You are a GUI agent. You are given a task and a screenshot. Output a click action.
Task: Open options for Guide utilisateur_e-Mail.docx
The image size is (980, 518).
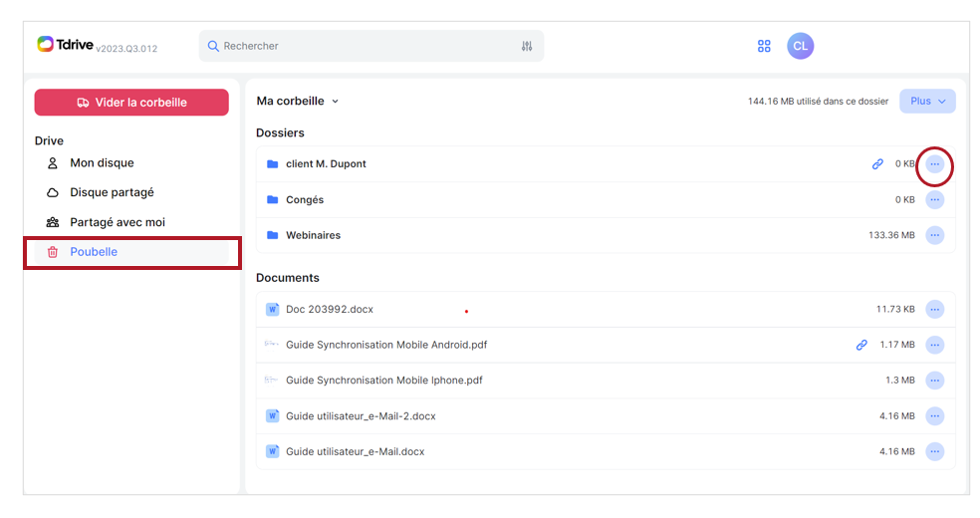pos(934,452)
